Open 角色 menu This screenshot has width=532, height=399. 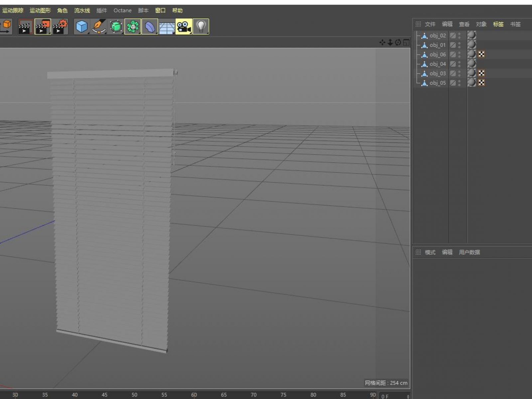pyautogui.click(x=62, y=10)
